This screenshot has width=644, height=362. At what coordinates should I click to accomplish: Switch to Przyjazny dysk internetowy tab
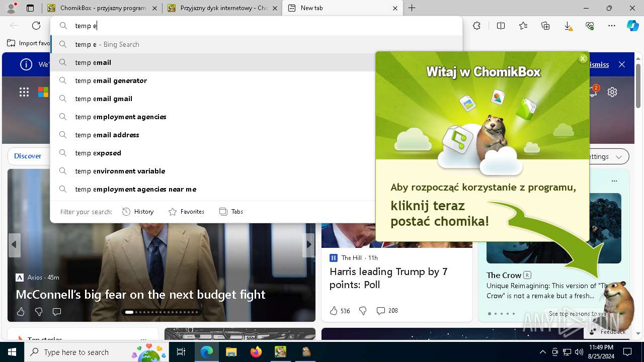222,8
